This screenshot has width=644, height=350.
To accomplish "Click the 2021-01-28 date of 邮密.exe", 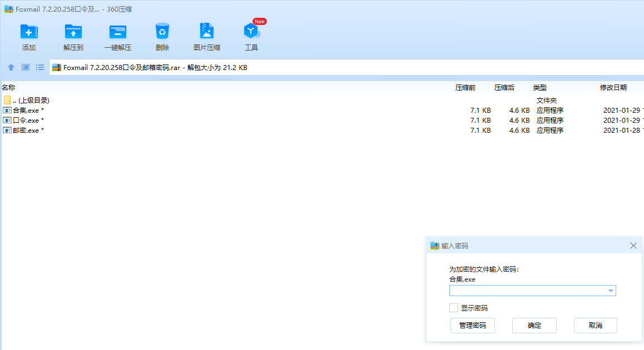I will 621,130.
